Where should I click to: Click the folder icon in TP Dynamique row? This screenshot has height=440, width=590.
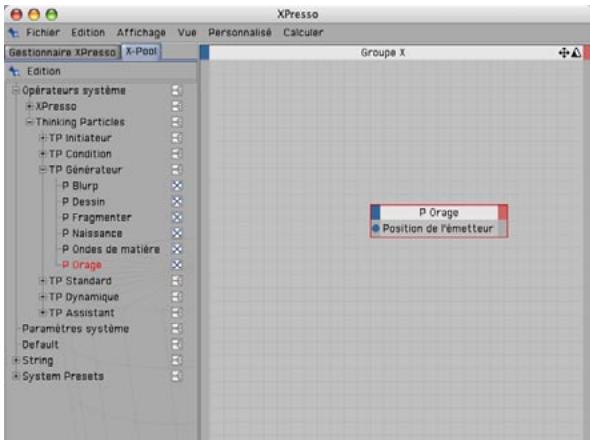click(x=176, y=297)
